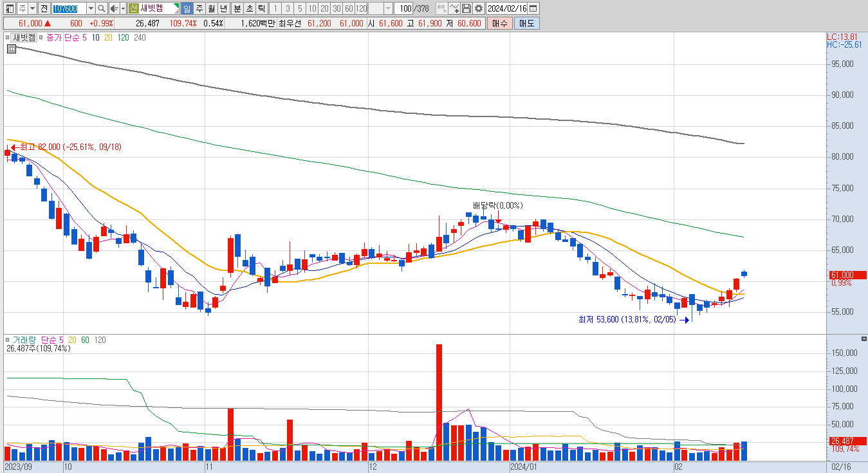Click the continuous chart lookup icon
Screen dimensions: 868x473
(x=442, y=8)
